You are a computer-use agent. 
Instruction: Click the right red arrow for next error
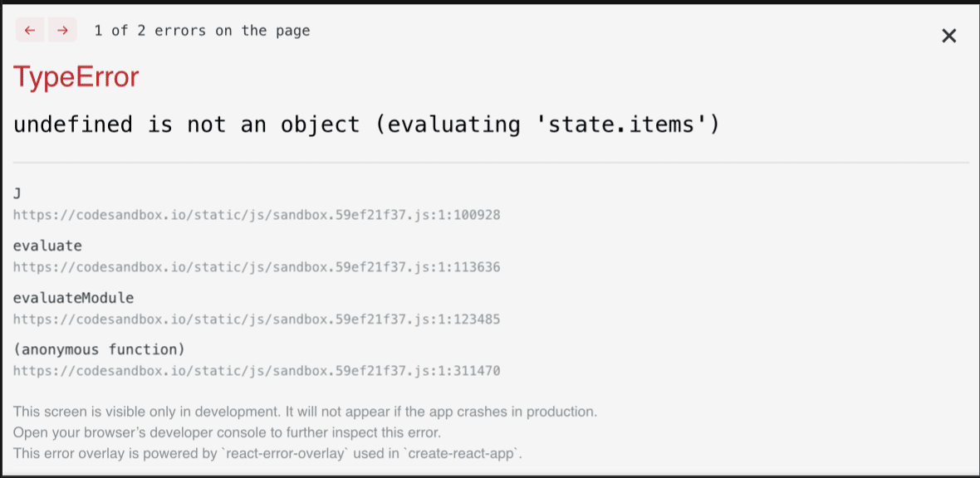coord(61,30)
